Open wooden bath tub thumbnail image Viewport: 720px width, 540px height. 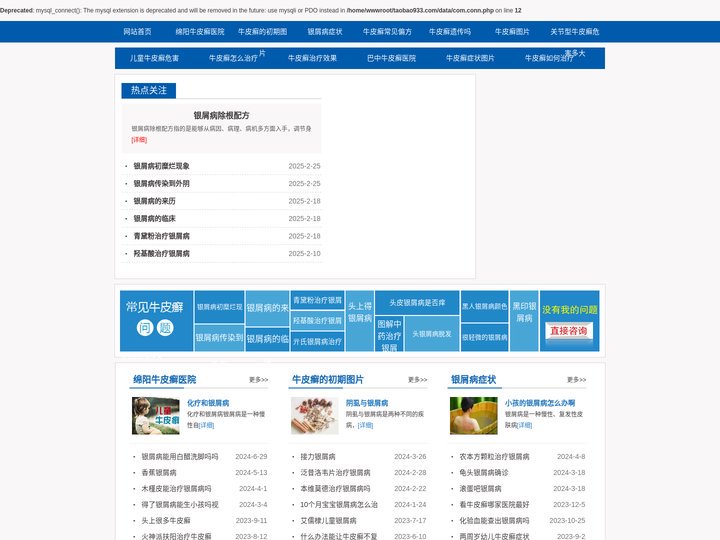tap(473, 416)
